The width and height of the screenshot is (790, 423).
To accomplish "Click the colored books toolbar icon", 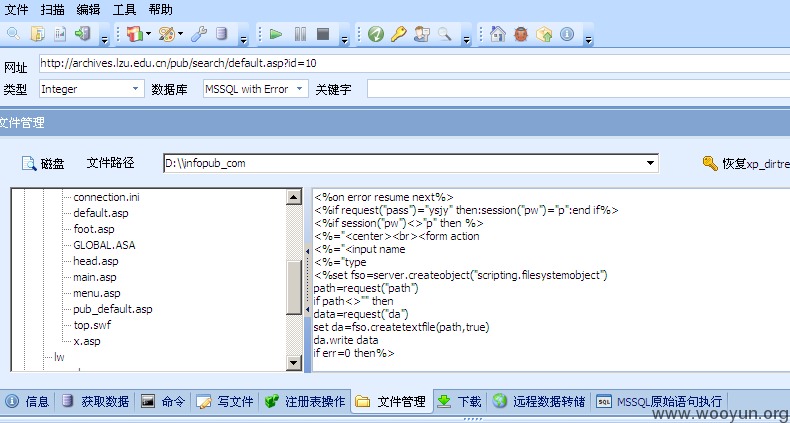I will pyautogui.click(x=135, y=34).
